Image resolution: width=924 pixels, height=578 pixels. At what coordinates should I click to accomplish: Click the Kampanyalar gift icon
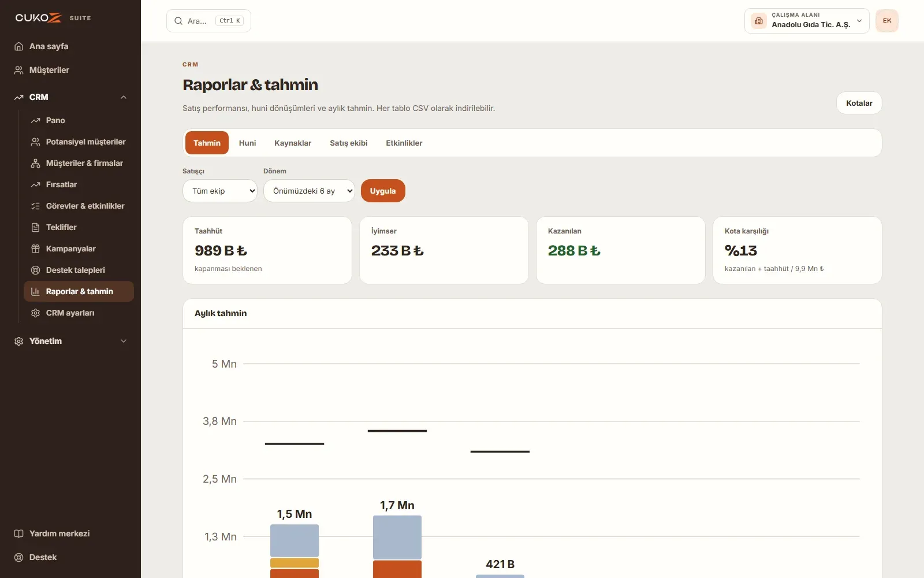[x=35, y=249]
